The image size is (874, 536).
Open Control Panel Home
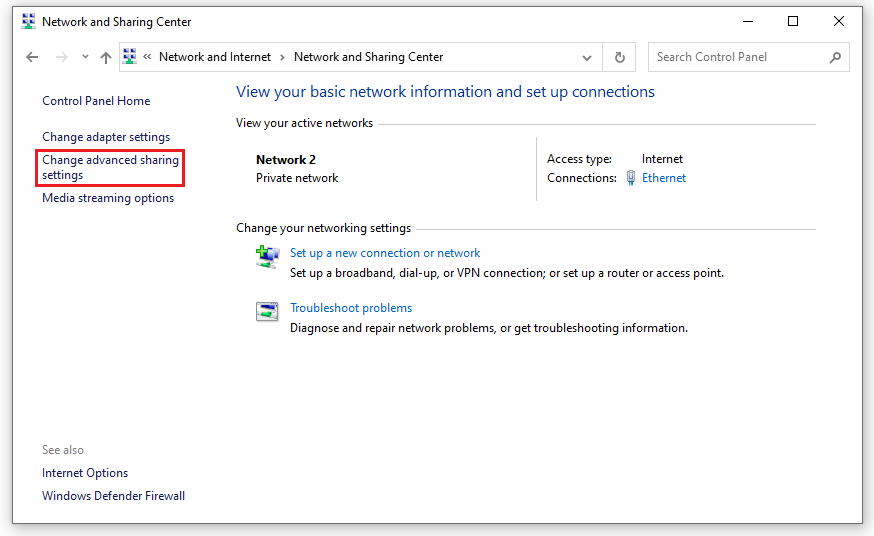(x=96, y=101)
